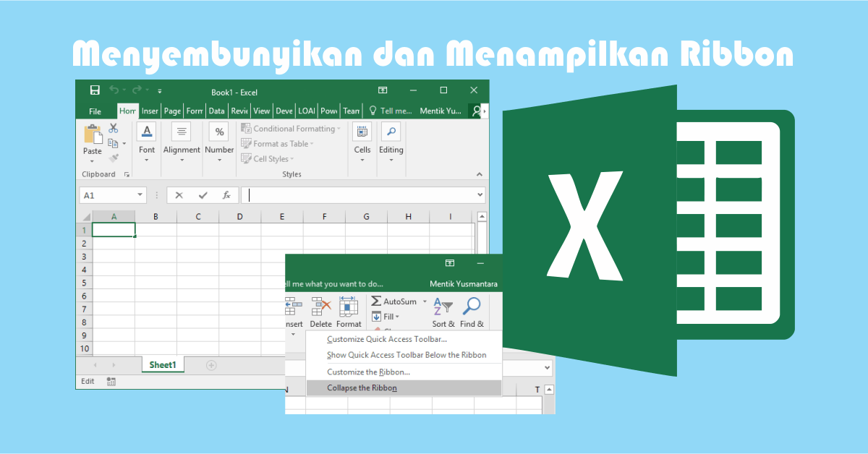This screenshot has height=454, width=868.
Task: Select column B header
Action: pyautogui.click(x=156, y=217)
